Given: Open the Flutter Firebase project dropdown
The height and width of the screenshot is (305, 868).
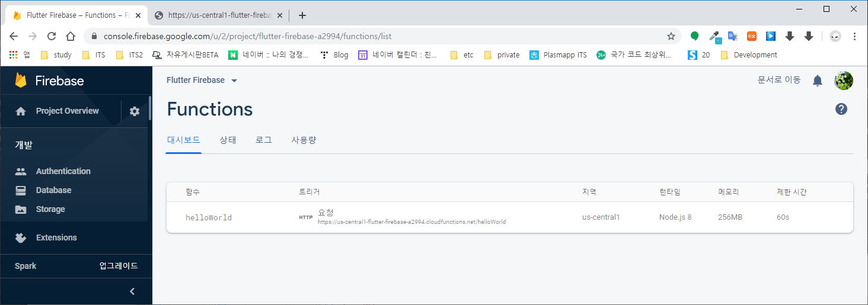Looking at the screenshot, I should (x=202, y=80).
